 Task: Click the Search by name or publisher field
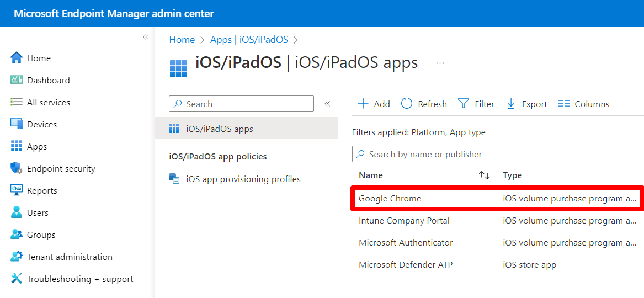pyautogui.click(x=498, y=155)
